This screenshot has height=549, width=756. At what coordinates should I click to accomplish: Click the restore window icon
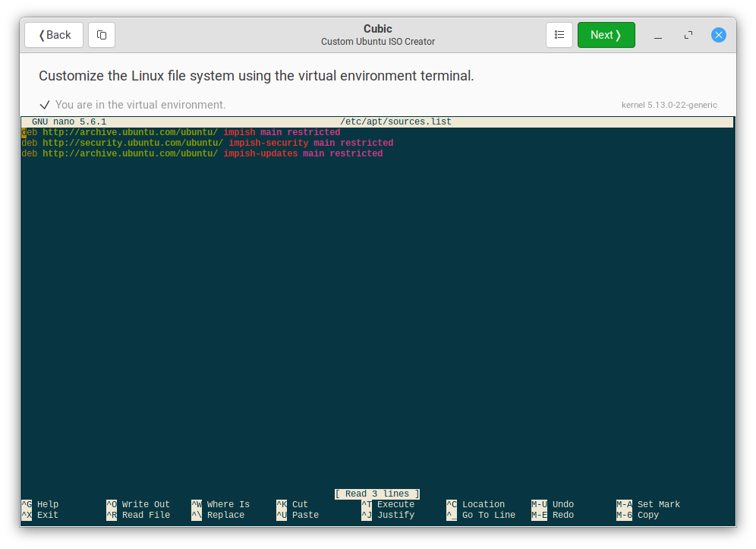(688, 35)
